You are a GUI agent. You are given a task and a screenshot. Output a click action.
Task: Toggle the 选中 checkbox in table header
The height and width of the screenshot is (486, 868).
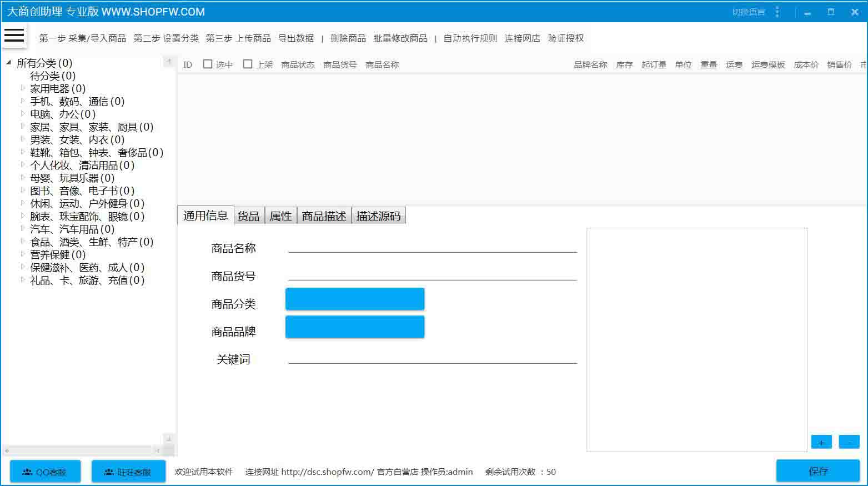pyautogui.click(x=208, y=64)
